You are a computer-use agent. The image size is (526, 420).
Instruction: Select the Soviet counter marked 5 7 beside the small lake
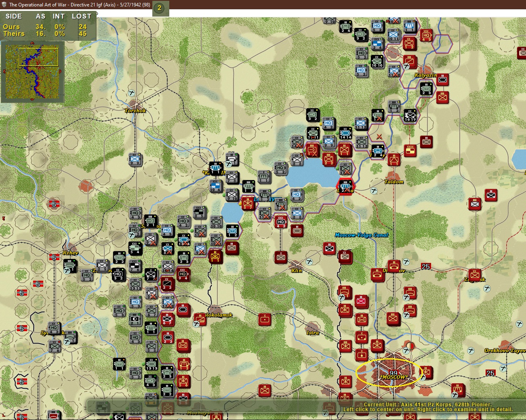pyautogui.click(x=248, y=204)
